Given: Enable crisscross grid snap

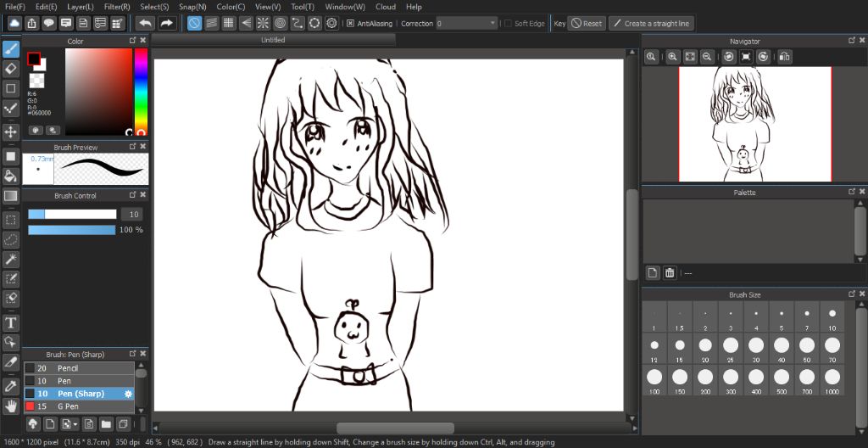Looking at the screenshot, I should click(x=229, y=23).
